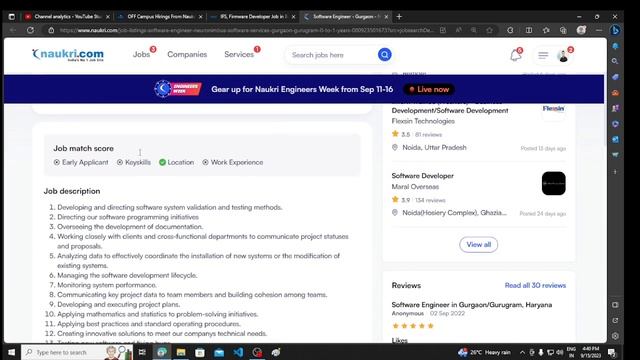Open the hamburger menu next to profile

(543, 55)
